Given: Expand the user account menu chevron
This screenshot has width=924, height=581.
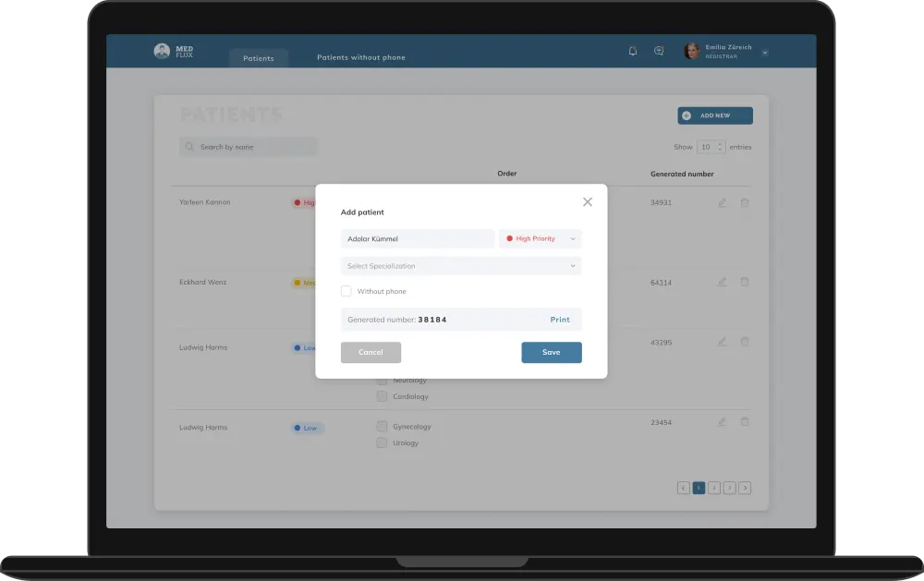Looking at the screenshot, I should (765, 53).
